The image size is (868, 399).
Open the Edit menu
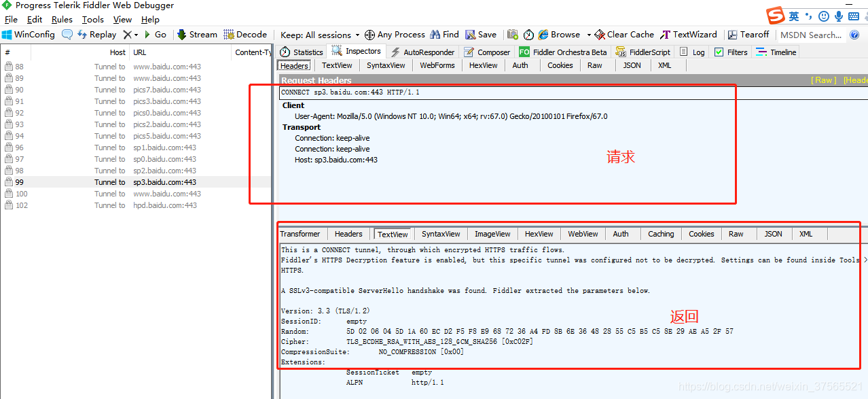tap(35, 20)
